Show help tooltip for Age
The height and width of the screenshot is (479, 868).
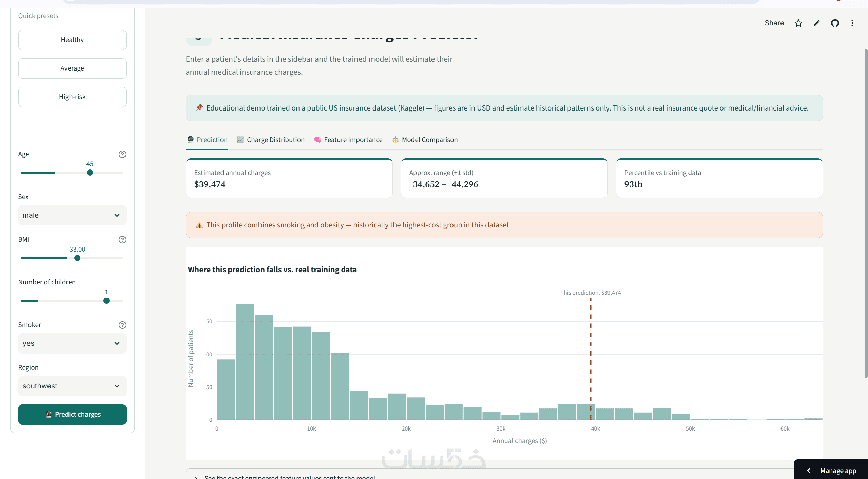point(122,154)
